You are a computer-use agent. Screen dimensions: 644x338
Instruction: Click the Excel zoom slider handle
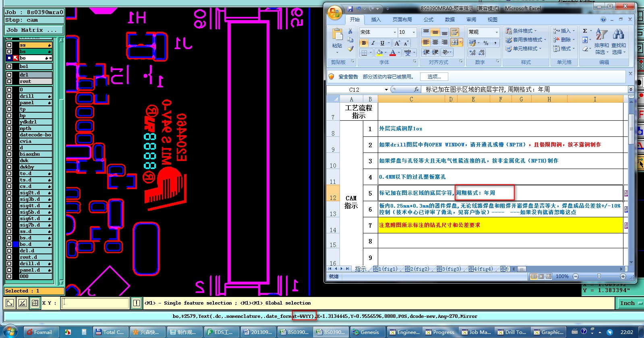599,276
